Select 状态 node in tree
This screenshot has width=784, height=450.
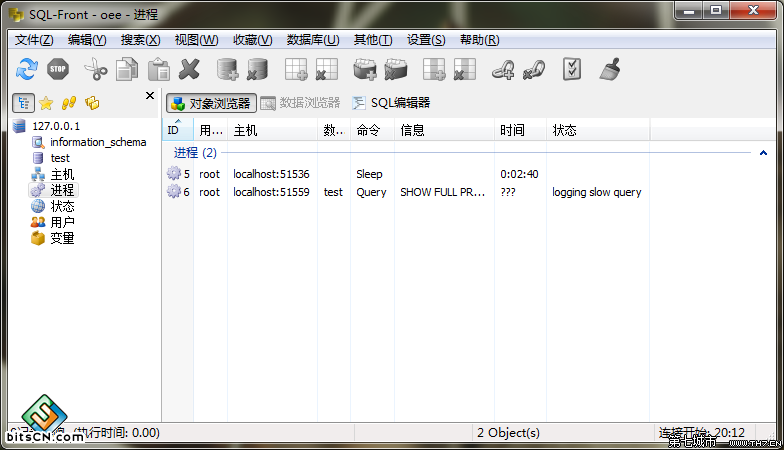pos(62,206)
